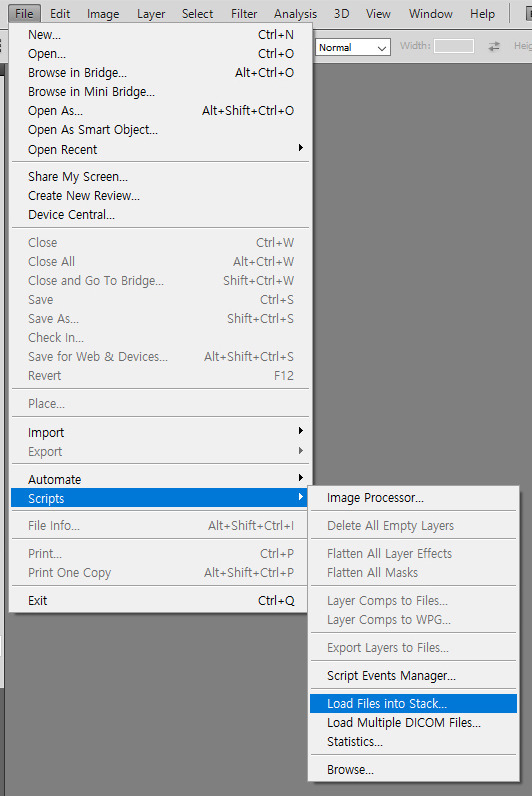The height and width of the screenshot is (796, 532).
Task: Expand the Export submenu
Action: pos(160,451)
